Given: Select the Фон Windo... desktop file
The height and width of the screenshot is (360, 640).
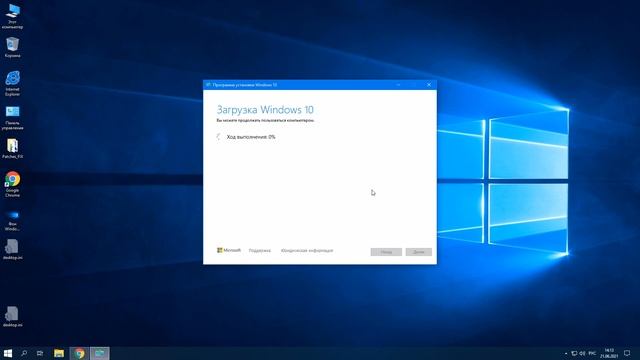Looking at the screenshot, I should point(12,220).
